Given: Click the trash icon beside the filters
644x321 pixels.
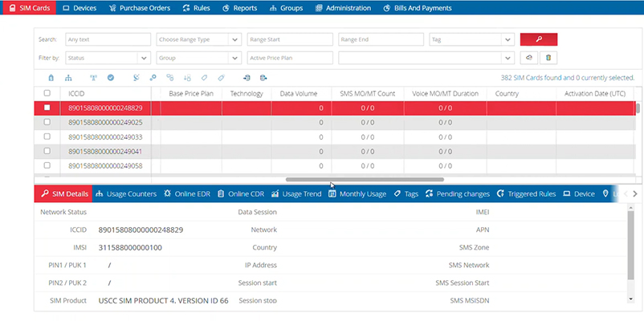Looking at the screenshot, I should click(x=548, y=58).
